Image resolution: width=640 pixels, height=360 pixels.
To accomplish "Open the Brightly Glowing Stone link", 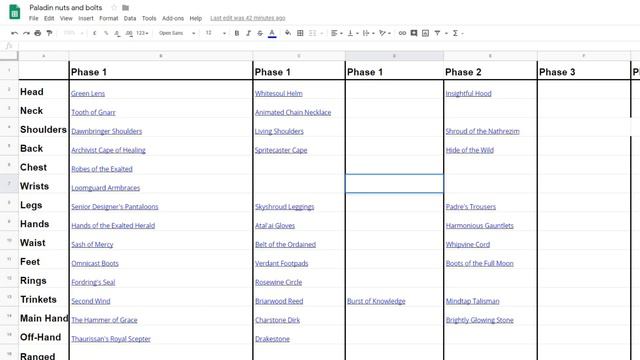I will (x=480, y=320).
